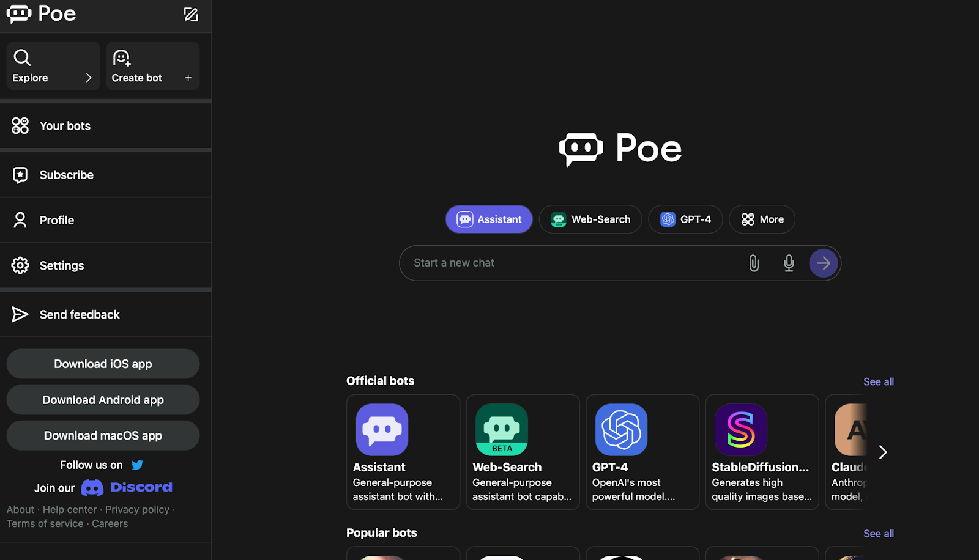The width and height of the screenshot is (979, 560).
Task: Open the Subscribe page
Action: [x=106, y=175]
